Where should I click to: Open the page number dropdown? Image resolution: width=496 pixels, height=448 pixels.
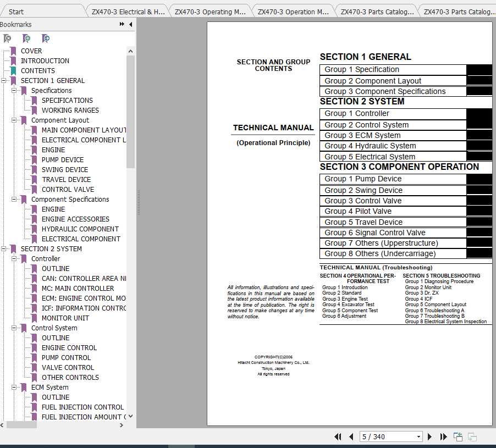click(x=417, y=436)
